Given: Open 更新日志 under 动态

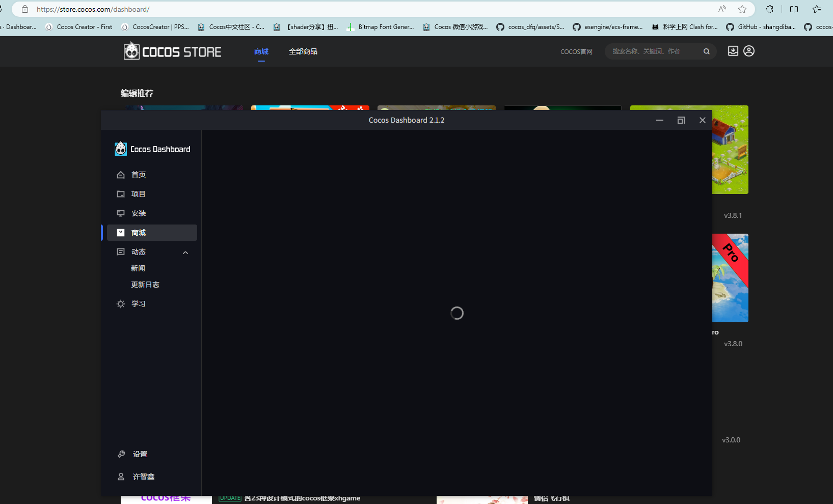Looking at the screenshot, I should point(145,285).
